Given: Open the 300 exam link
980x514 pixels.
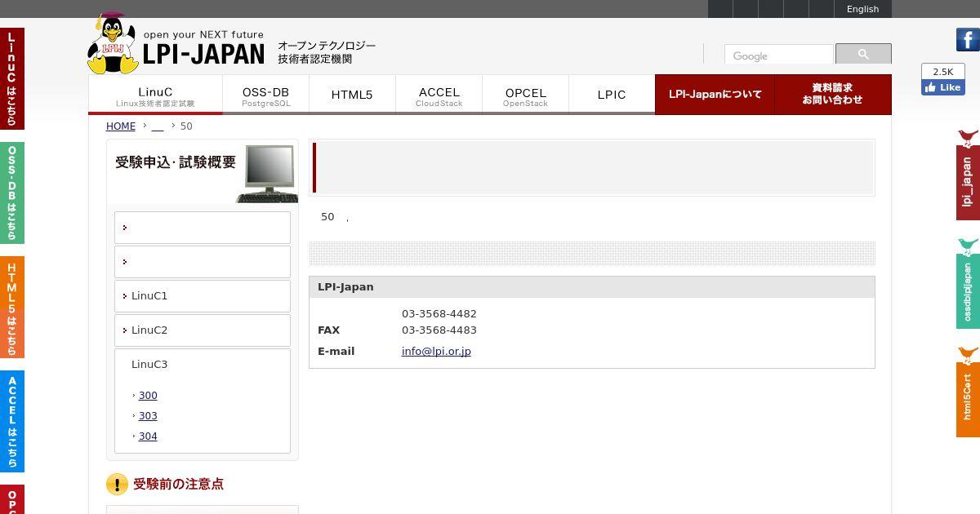Looking at the screenshot, I should (148, 396).
